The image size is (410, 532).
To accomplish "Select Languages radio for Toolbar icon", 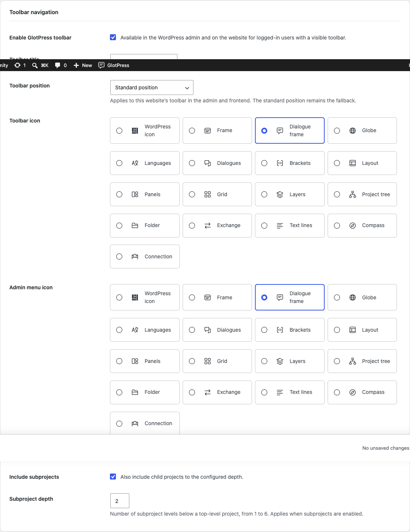I will coord(119,163).
